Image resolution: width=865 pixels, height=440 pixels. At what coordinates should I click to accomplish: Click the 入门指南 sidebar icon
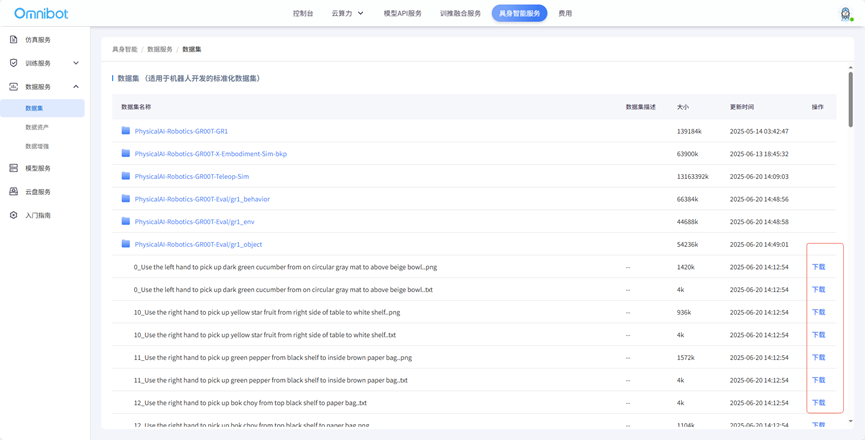(x=14, y=215)
